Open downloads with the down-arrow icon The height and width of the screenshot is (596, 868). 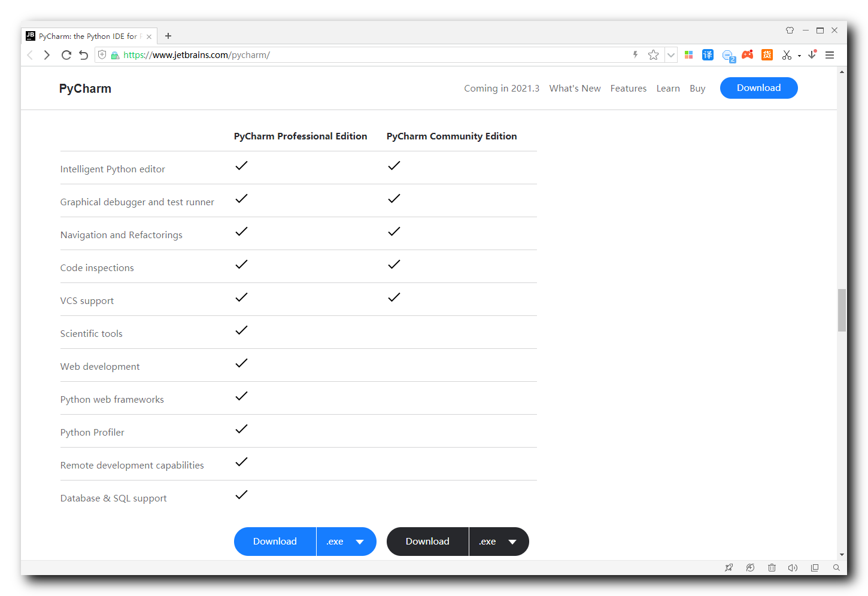tap(812, 54)
